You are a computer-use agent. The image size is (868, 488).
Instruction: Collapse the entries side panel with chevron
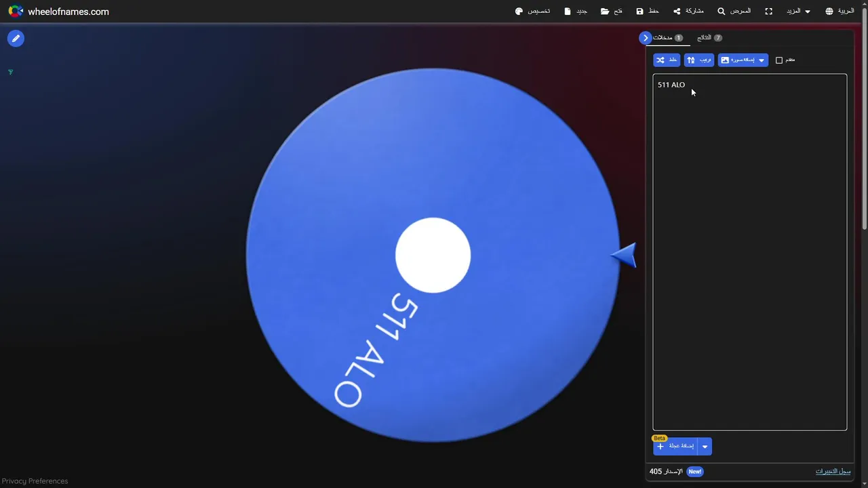tap(645, 38)
